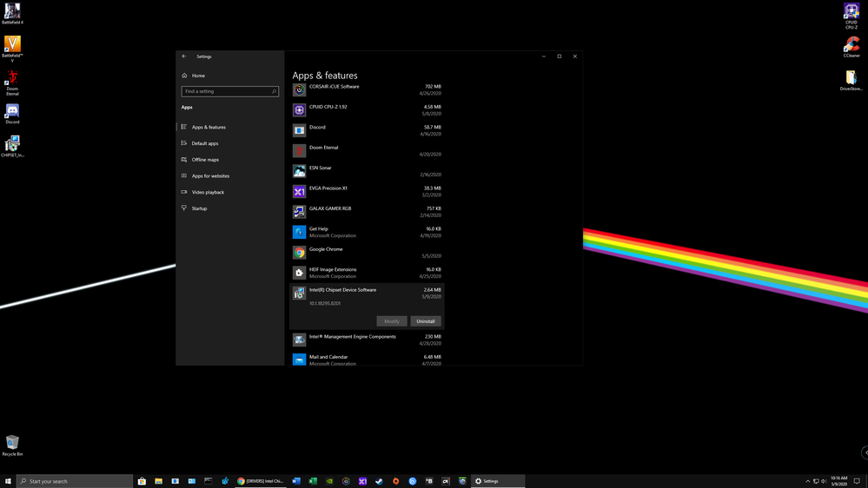Open the taskbar clock and date

839,481
